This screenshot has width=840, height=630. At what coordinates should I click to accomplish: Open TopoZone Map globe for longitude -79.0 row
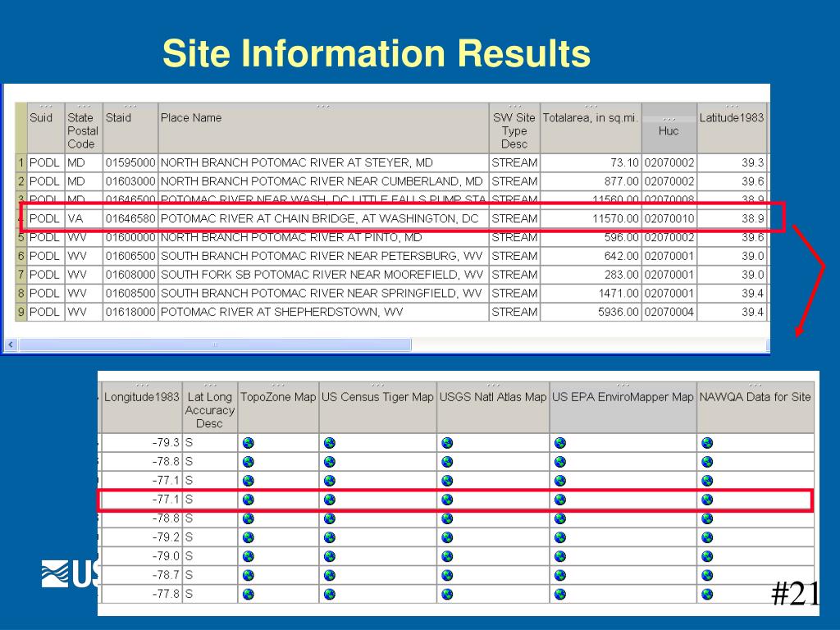point(248,557)
